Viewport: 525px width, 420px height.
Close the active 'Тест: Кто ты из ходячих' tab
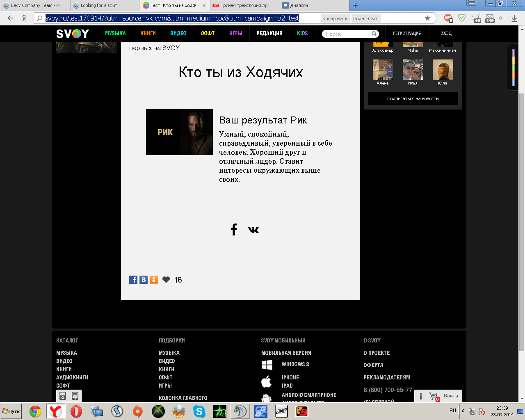tap(204, 5)
